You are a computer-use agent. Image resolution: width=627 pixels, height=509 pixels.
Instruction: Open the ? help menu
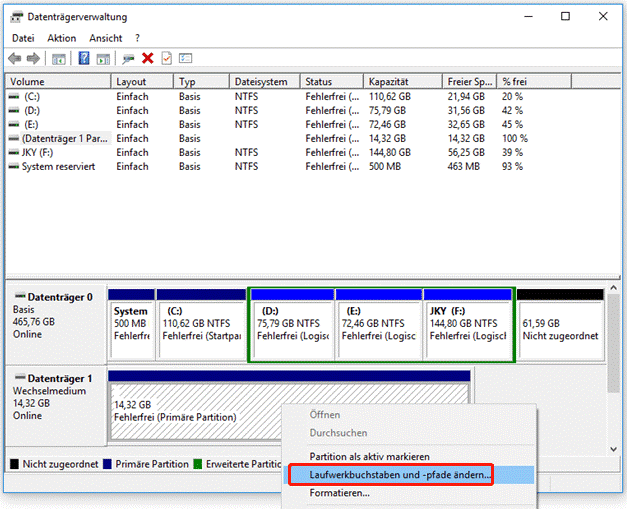(x=137, y=38)
